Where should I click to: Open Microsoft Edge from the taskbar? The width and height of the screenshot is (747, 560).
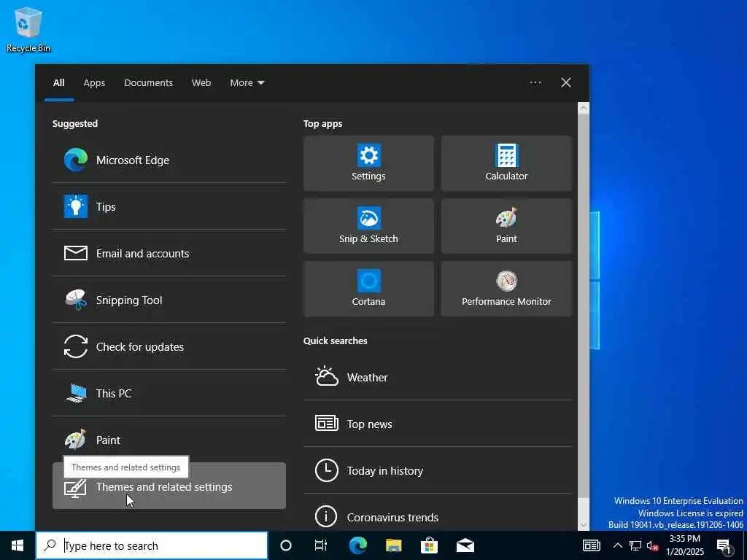357,545
